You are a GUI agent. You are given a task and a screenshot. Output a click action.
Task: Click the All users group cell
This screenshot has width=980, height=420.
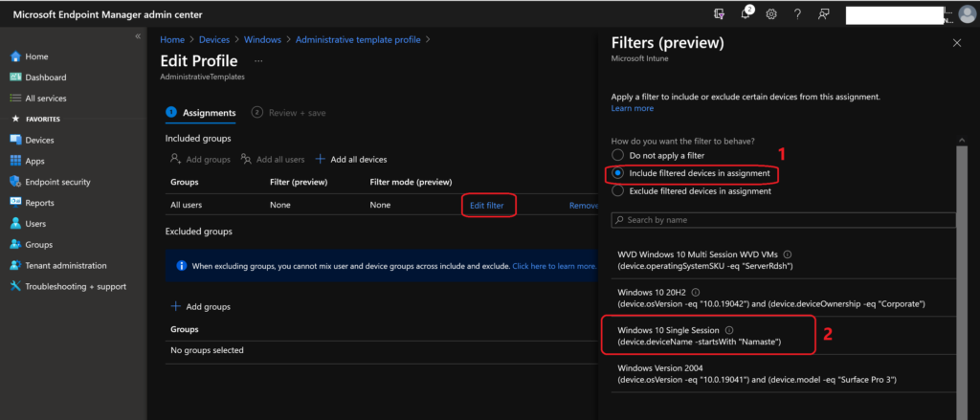tap(187, 205)
